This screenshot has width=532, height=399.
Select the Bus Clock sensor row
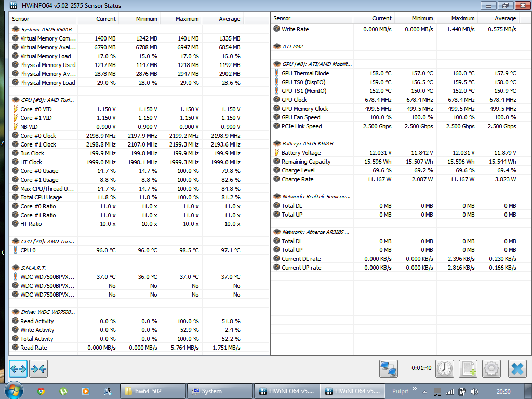[x=126, y=153]
